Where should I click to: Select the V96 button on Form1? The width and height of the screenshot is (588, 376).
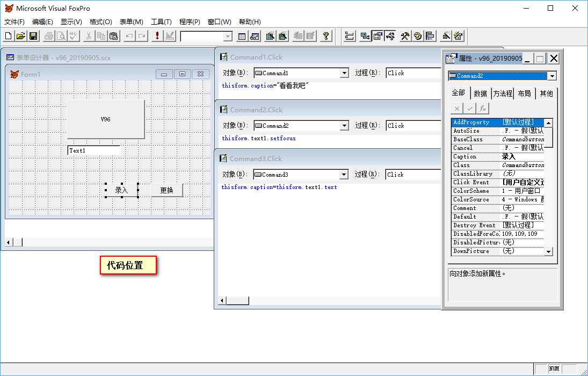tap(106, 119)
